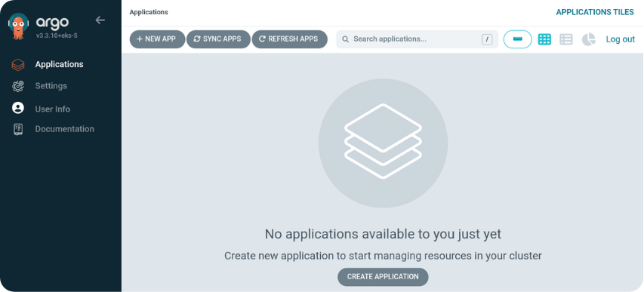This screenshot has height=292, width=644.
Task: Click 'No applications available to you just yet'
Action: [383, 234]
